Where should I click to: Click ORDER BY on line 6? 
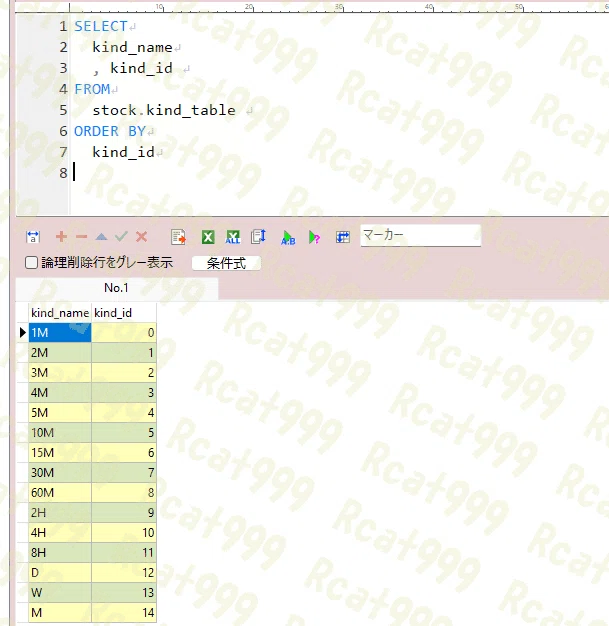click(x=110, y=131)
